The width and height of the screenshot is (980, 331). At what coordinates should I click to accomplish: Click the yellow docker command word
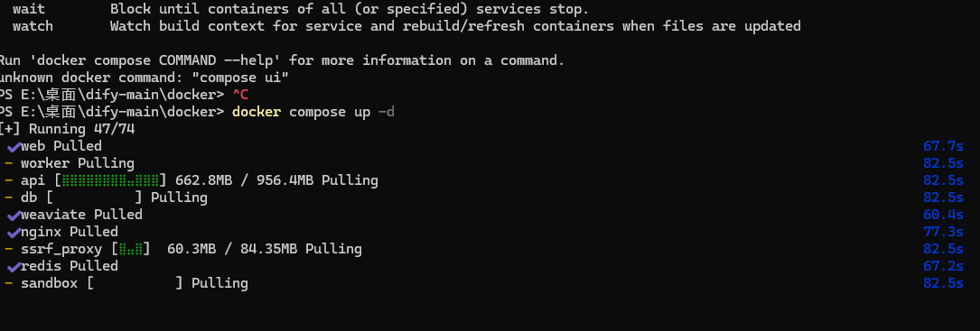(x=257, y=113)
